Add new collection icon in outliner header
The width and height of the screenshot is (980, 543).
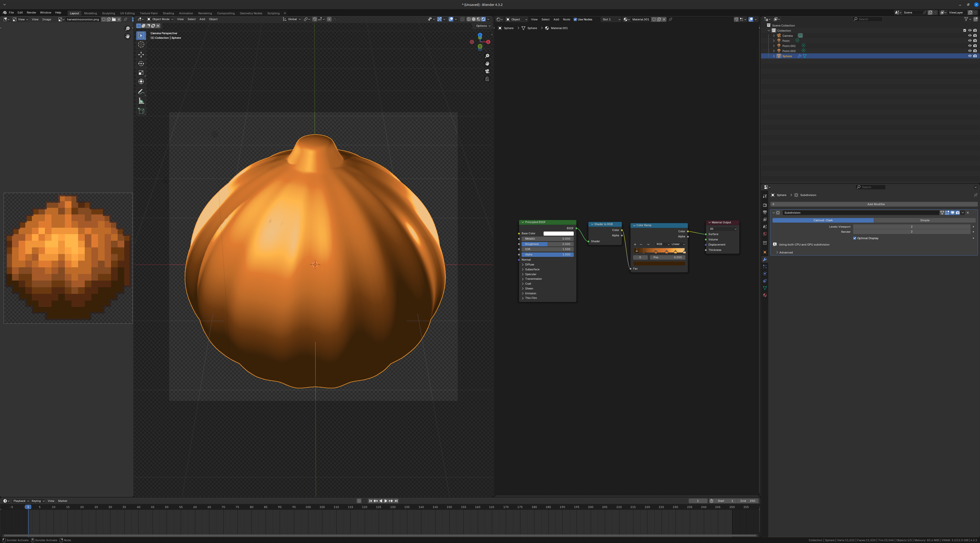point(975,19)
